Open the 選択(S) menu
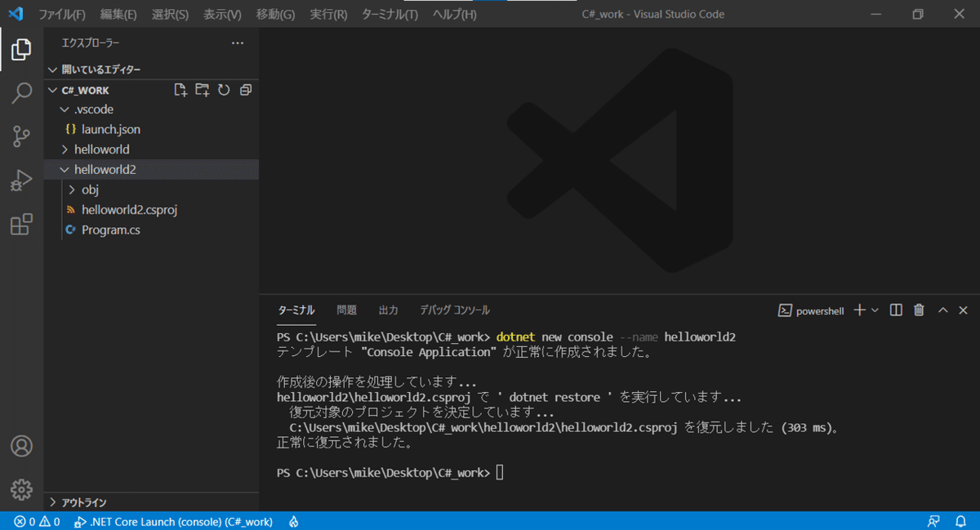The image size is (980, 530). [170, 15]
